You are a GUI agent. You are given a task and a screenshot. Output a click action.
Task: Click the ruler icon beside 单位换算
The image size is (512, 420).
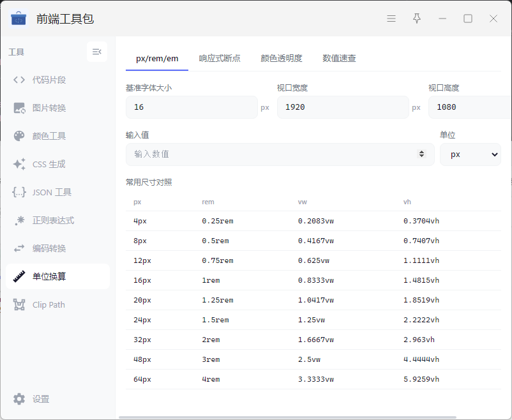click(19, 276)
